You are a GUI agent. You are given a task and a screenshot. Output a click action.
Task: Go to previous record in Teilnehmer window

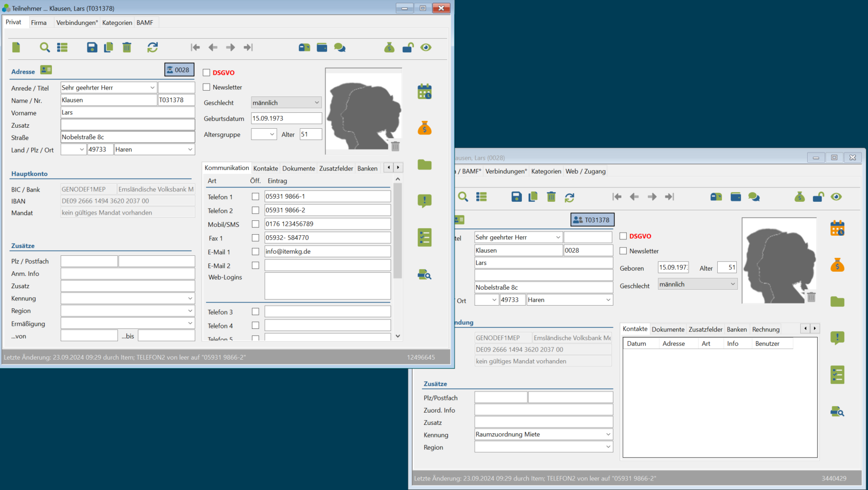pos(213,48)
